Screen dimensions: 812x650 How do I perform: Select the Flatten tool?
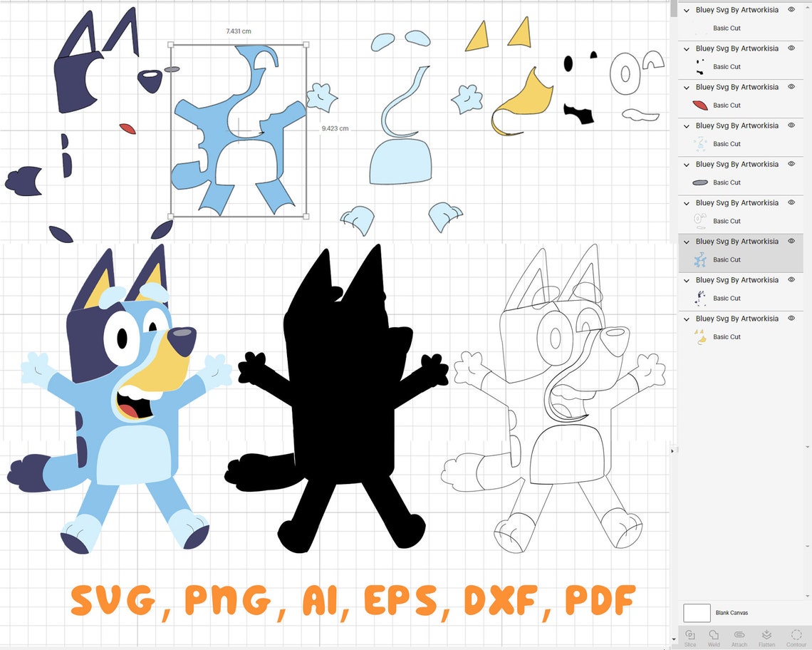(x=767, y=636)
